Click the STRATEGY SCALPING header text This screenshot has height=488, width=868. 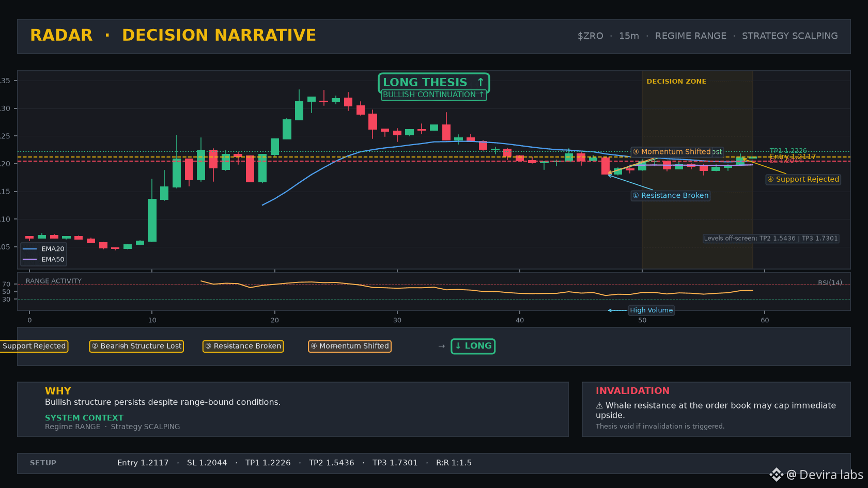click(790, 36)
